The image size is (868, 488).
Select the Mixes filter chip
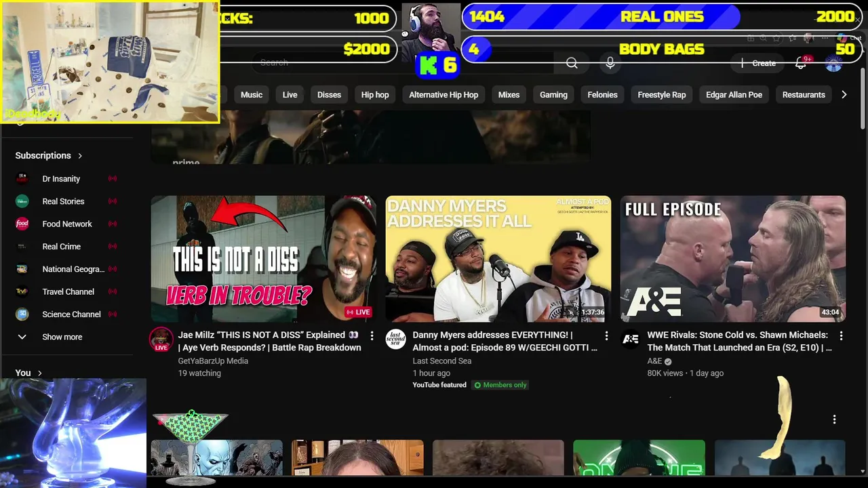click(509, 95)
